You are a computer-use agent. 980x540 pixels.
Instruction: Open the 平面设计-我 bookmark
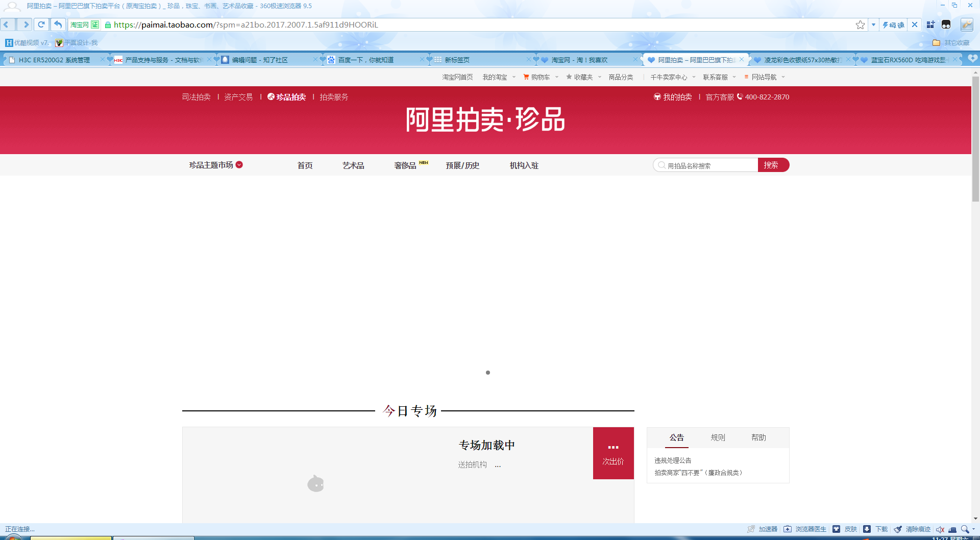77,42
